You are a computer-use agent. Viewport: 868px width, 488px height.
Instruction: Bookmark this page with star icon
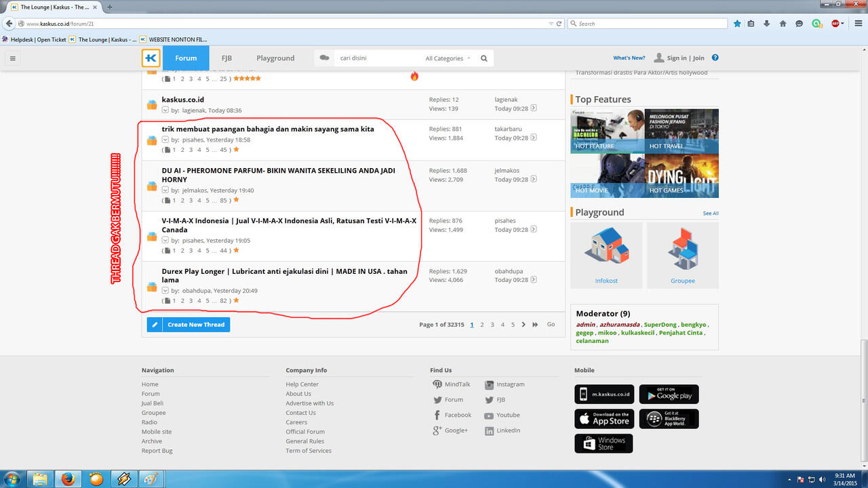point(737,23)
